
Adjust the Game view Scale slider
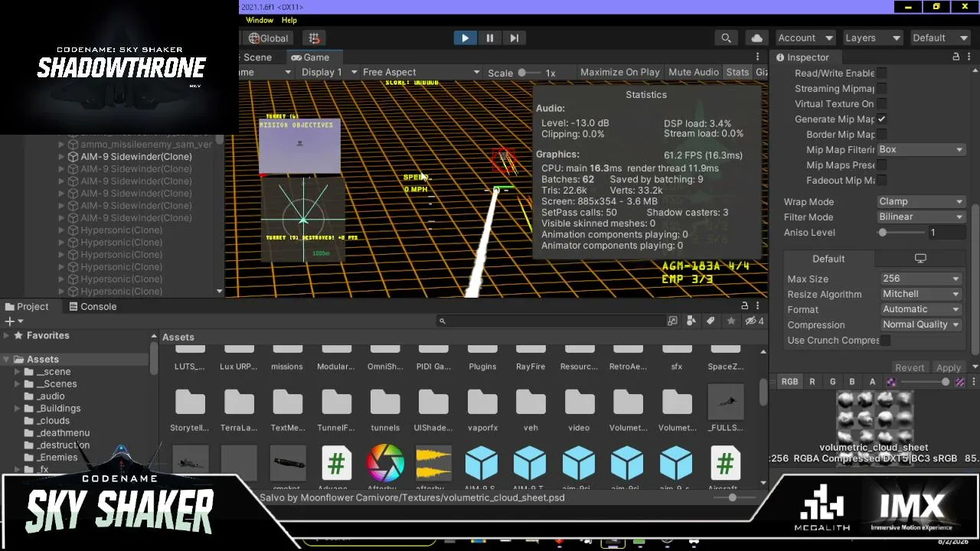pyautogui.click(x=522, y=73)
